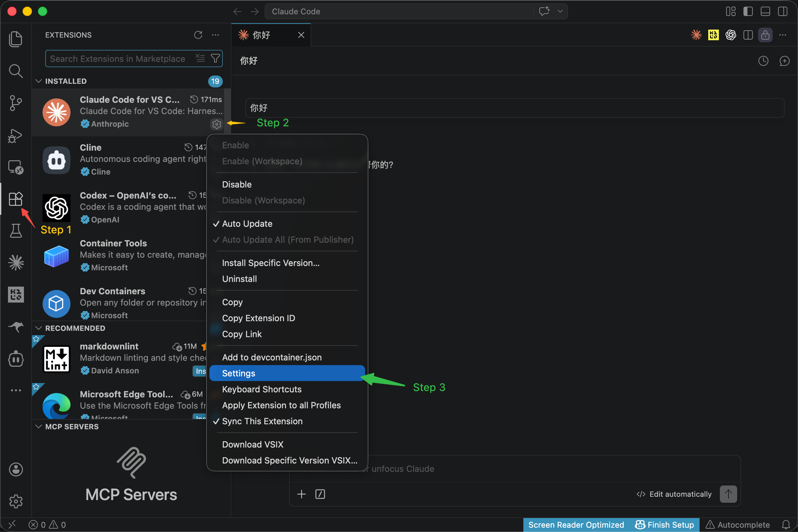
Task: Open Customize Layout in title bar
Action: 731,12
